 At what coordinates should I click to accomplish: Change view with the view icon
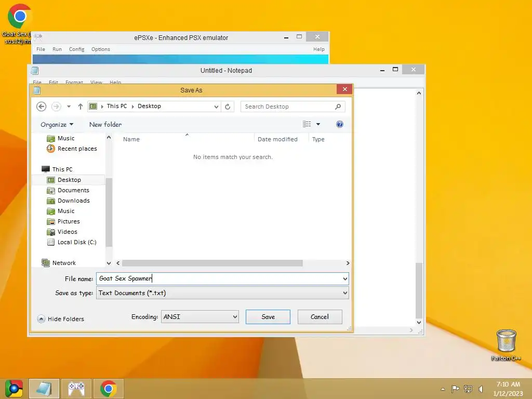click(307, 124)
